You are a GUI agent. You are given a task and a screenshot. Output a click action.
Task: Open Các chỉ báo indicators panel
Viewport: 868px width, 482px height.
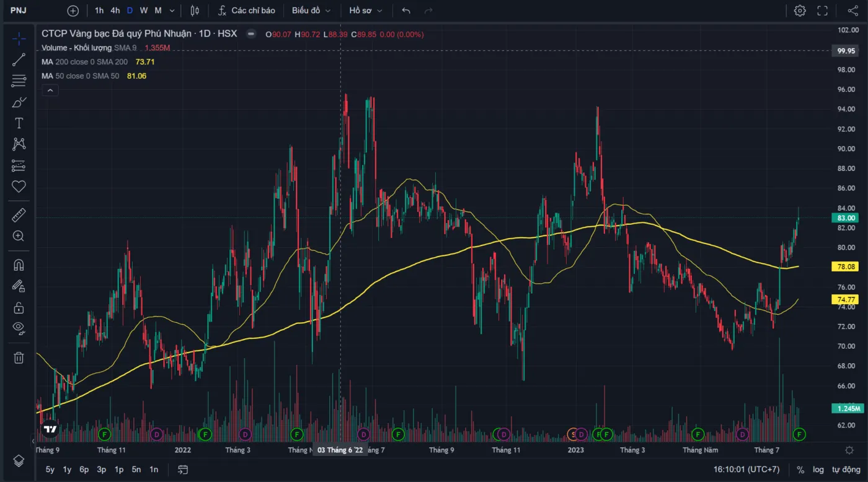[x=246, y=11]
